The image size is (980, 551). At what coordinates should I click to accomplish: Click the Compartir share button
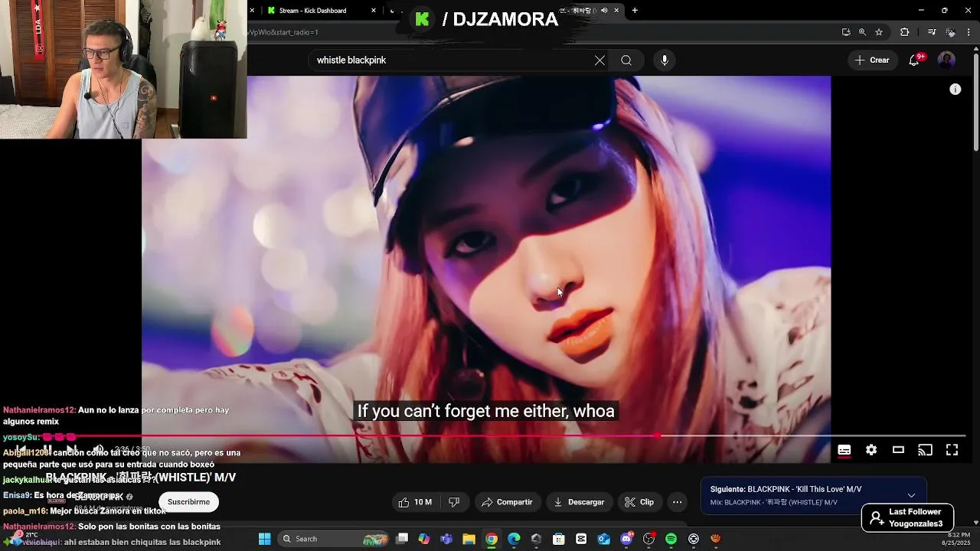pos(507,502)
